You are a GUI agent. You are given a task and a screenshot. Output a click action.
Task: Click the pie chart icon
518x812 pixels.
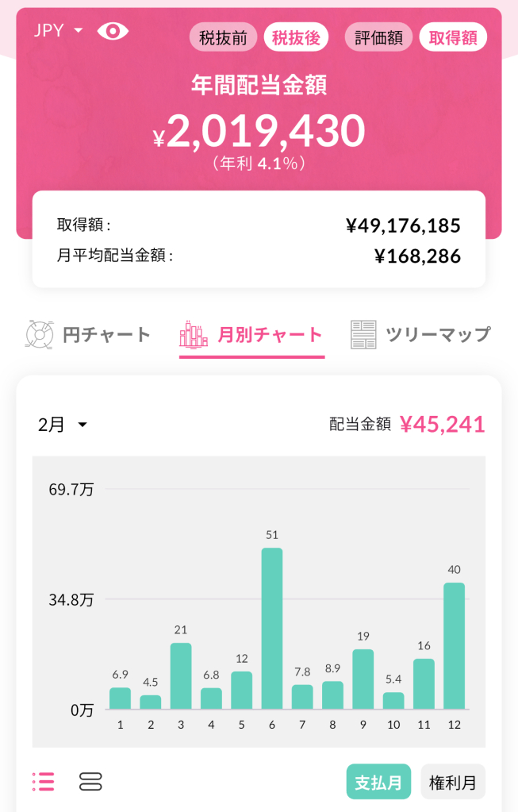40,334
